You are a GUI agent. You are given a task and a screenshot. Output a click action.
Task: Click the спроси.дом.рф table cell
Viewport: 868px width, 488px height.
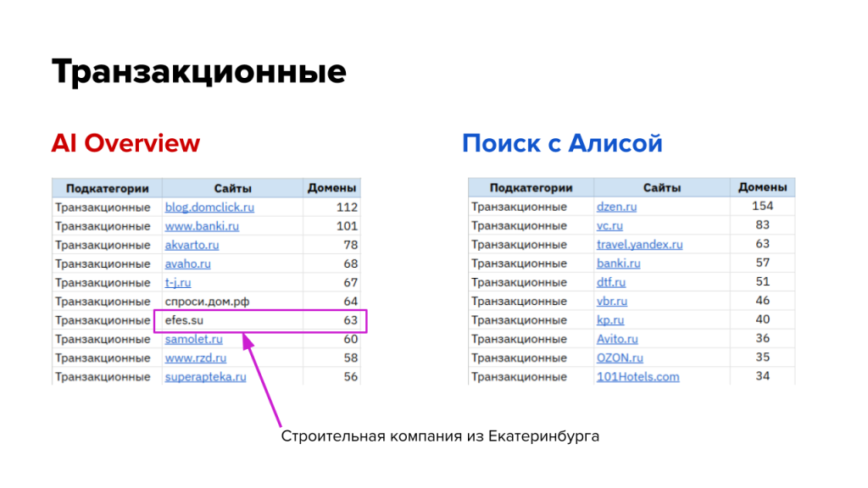(207, 301)
